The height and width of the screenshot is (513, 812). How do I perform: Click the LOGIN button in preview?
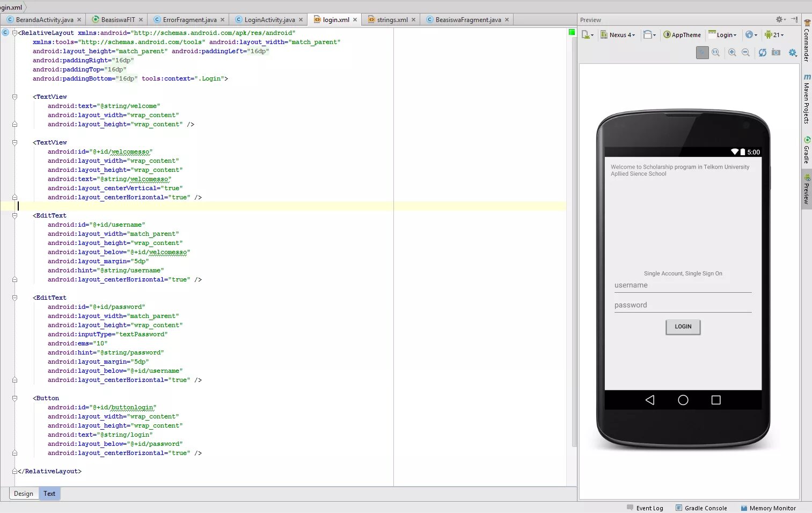pyautogui.click(x=683, y=327)
